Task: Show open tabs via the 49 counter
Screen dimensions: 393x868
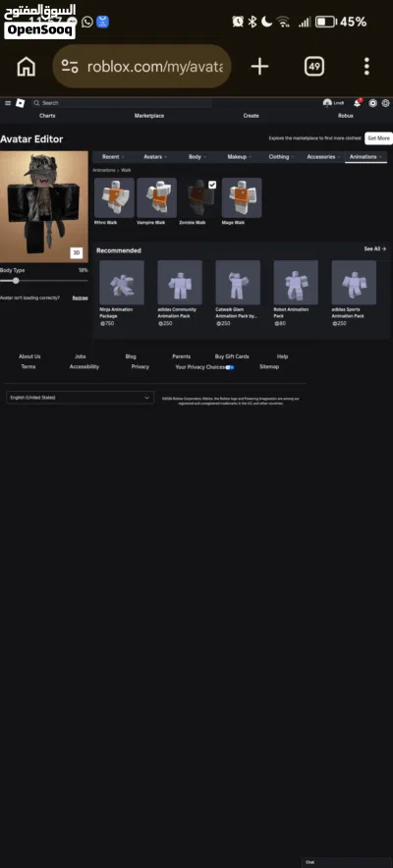Action: (x=313, y=67)
